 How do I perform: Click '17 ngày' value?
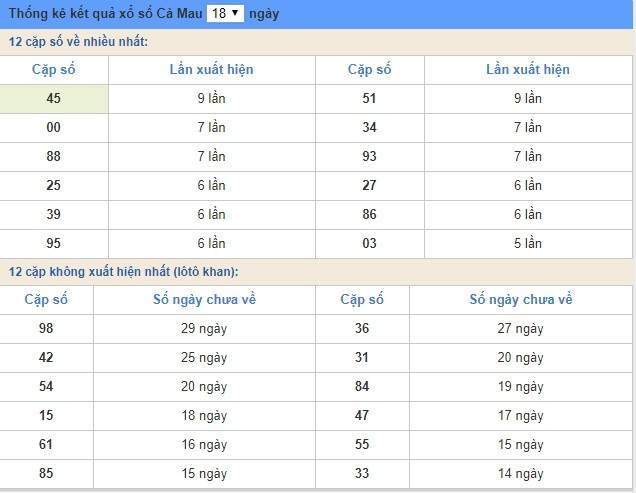521,416
